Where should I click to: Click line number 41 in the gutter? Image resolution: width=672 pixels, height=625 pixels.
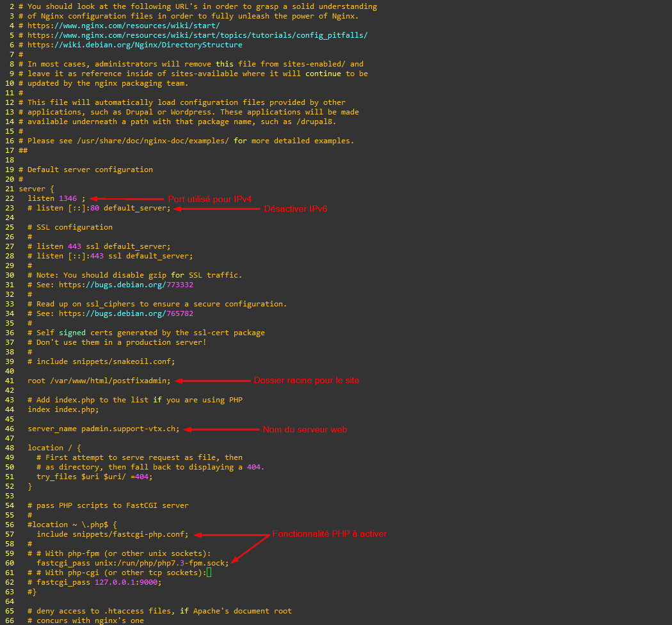pyautogui.click(x=10, y=381)
